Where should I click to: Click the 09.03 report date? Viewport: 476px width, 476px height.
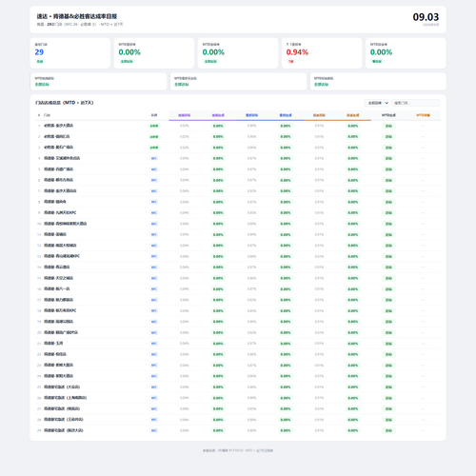pyautogui.click(x=426, y=17)
